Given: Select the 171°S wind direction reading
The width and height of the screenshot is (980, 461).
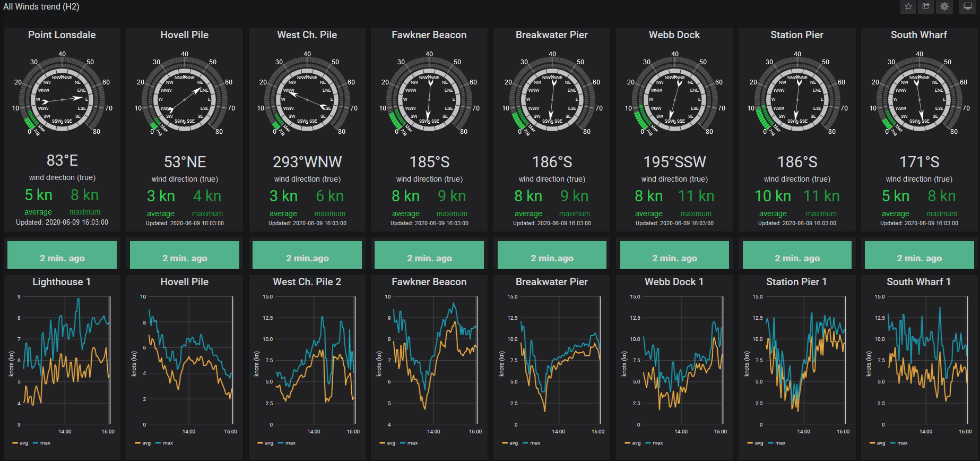Looking at the screenshot, I should [x=919, y=162].
